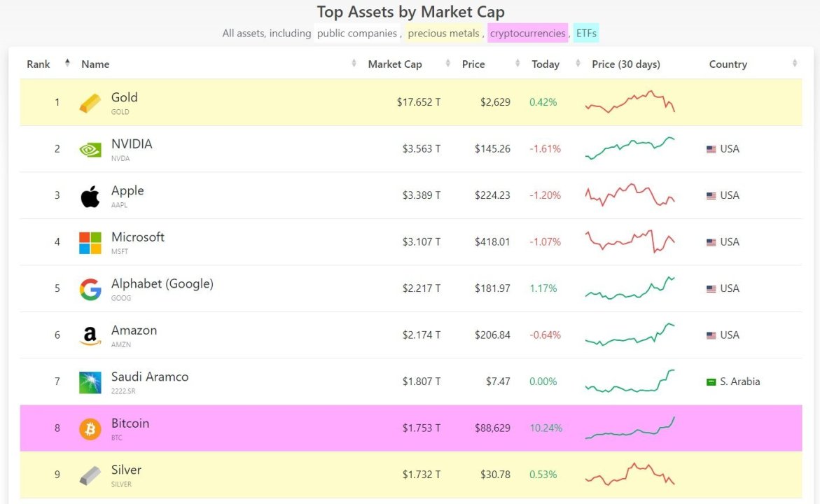The width and height of the screenshot is (820, 504).
Task: Click the Microsoft logo icon
Action: click(x=90, y=242)
